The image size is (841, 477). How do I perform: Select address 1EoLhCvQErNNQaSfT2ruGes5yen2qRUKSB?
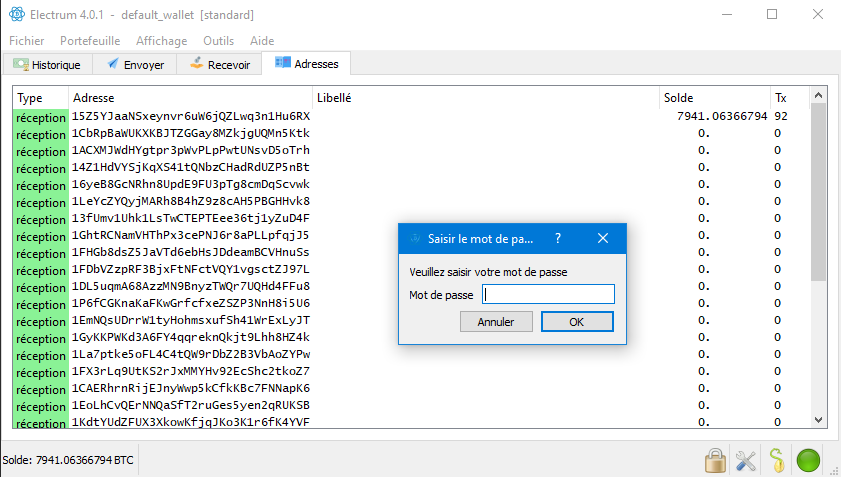(x=191, y=405)
